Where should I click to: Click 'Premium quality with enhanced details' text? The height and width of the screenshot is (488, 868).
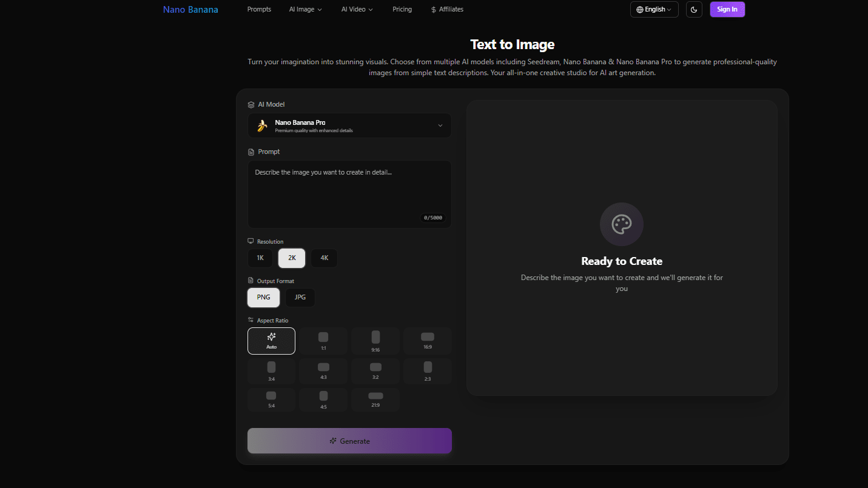click(x=314, y=130)
